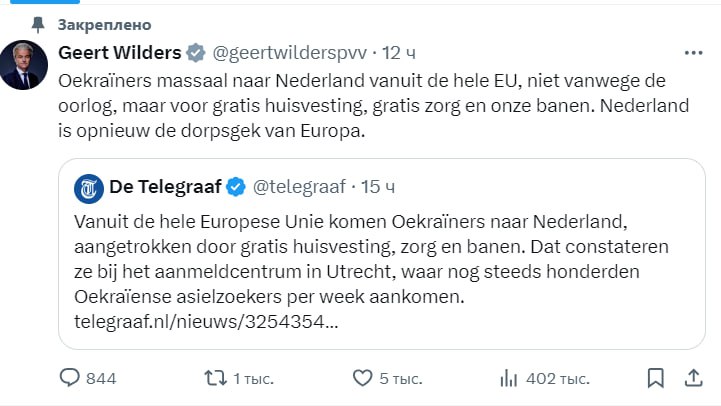Viewport: 721px width, 406px height.
Task: Click the reply comment icon
Action: tap(70, 378)
